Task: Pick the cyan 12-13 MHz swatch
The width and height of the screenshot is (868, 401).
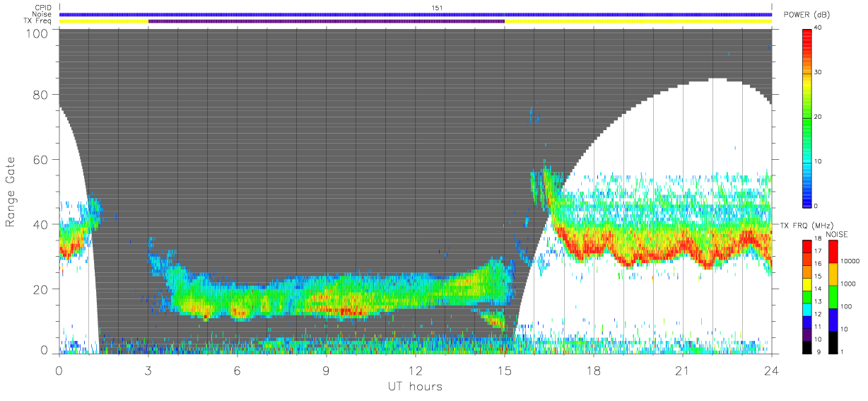Action: coord(808,308)
